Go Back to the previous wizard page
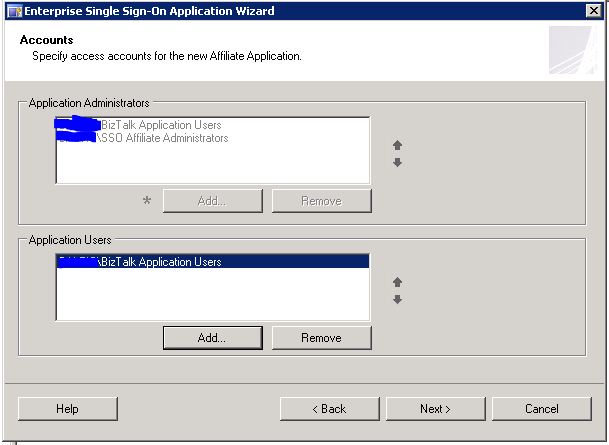This screenshot has height=445, width=609. 329,409
